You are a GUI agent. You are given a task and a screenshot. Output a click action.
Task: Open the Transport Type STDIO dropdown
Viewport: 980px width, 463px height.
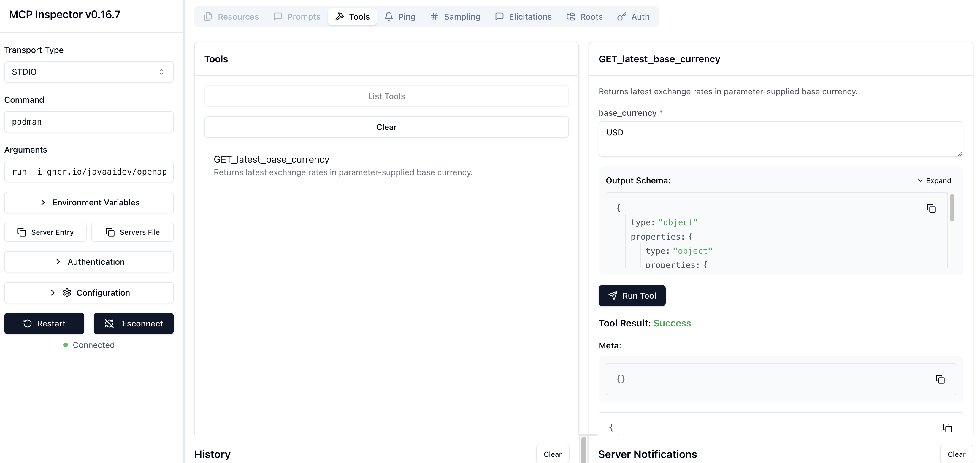89,72
